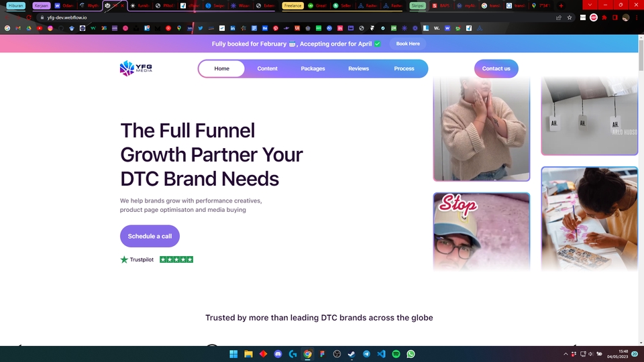Viewport: 644px width, 362px height.
Task: Click the YFG Media logo
Action: [x=136, y=68]
